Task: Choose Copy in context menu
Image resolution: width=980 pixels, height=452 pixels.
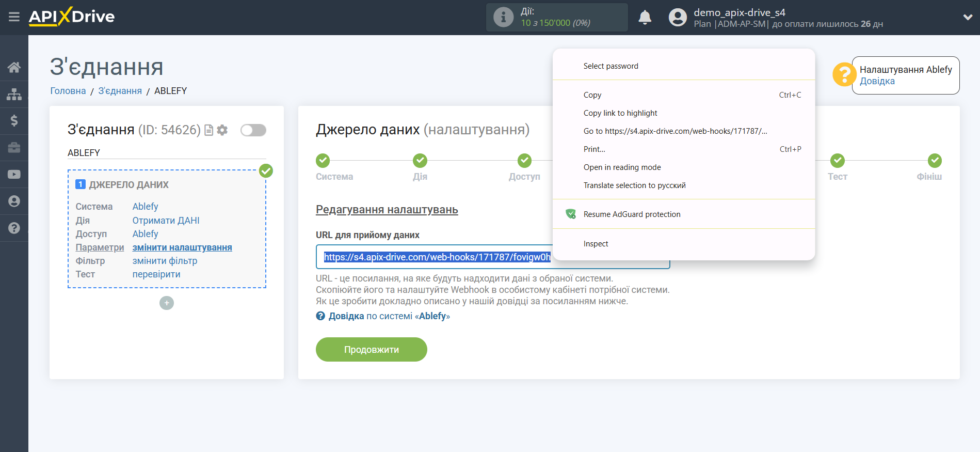Action: 684,95
